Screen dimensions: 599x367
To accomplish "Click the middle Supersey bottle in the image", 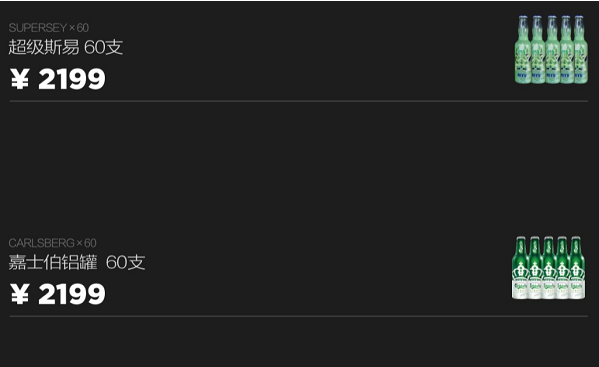I will coord(552,50).
